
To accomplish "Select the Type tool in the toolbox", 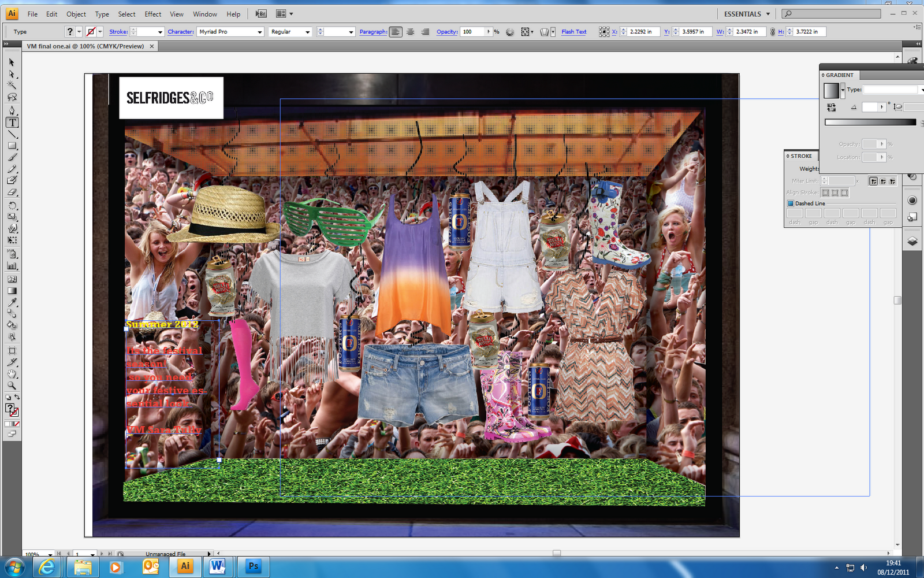I will pyautogui.click(x=12, y=122).
